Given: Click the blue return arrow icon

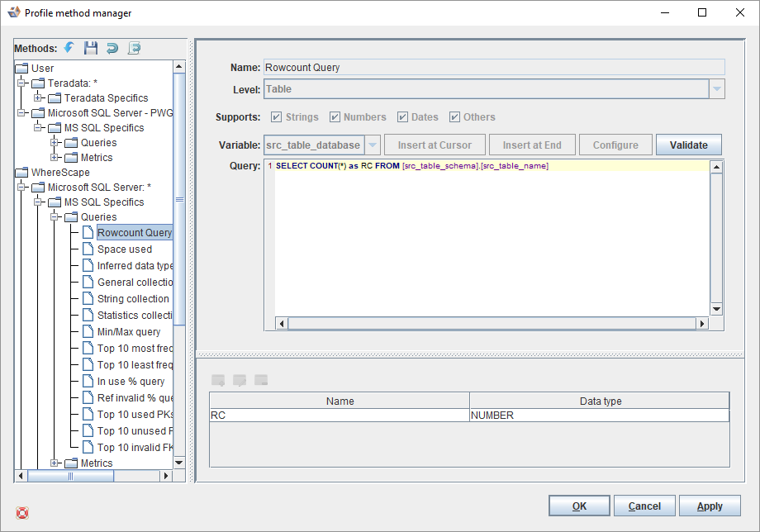Looking at the screenshot, I should [x=112, y=48].
